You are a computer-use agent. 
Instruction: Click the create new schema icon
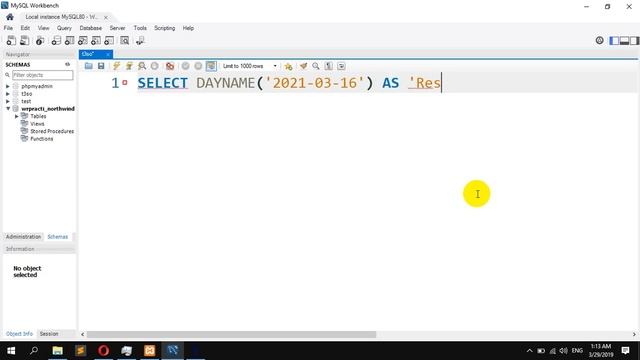pos(56,40)
